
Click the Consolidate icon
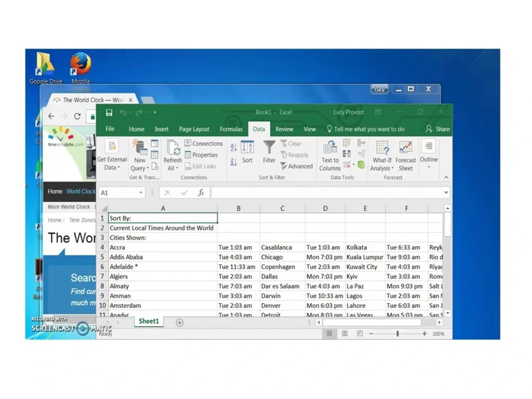[361, 143]
